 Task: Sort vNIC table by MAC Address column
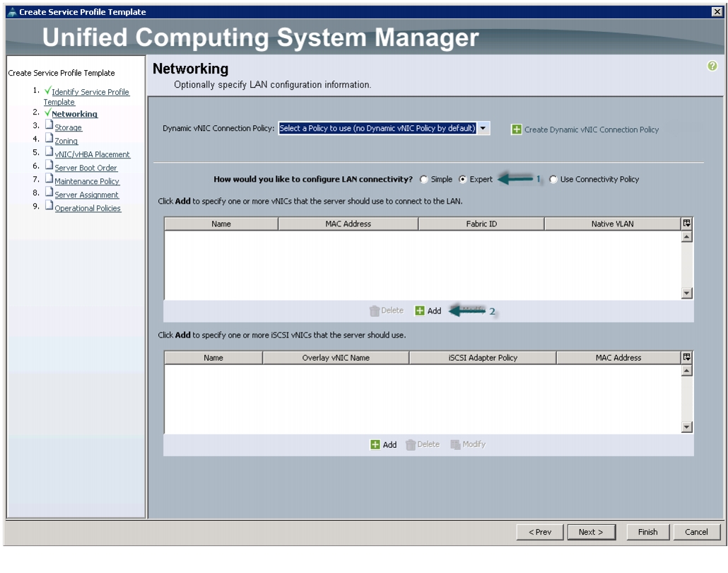click(348, 224)
